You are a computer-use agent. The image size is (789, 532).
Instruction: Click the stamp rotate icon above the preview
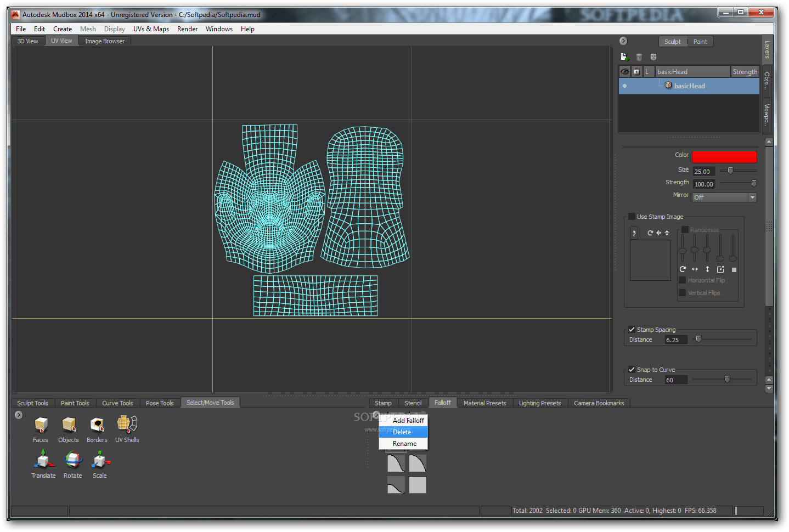(650, 233)
